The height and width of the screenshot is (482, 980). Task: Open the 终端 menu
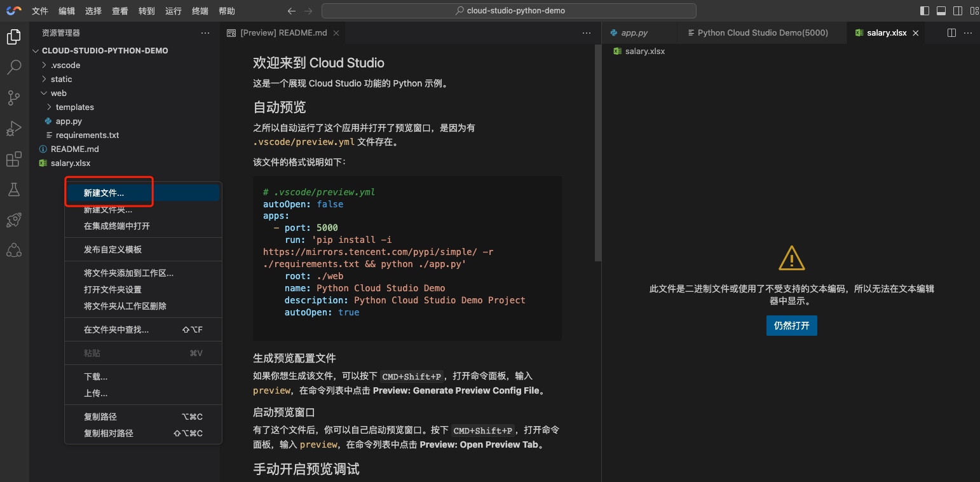click(200, 11)
